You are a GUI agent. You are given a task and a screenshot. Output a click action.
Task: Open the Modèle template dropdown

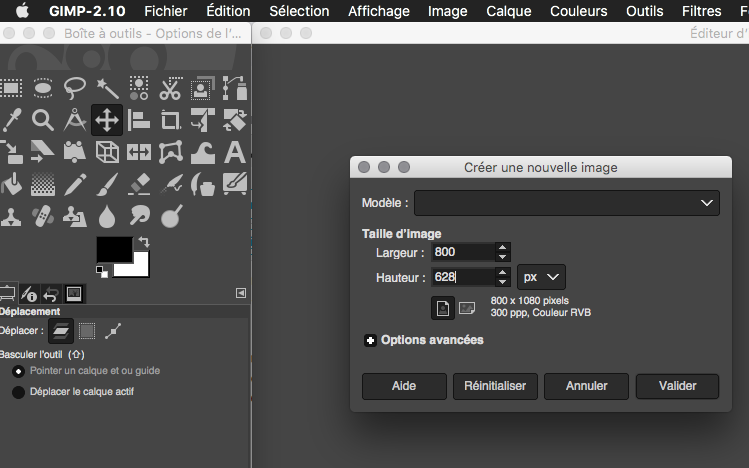[x=567, y=203]
